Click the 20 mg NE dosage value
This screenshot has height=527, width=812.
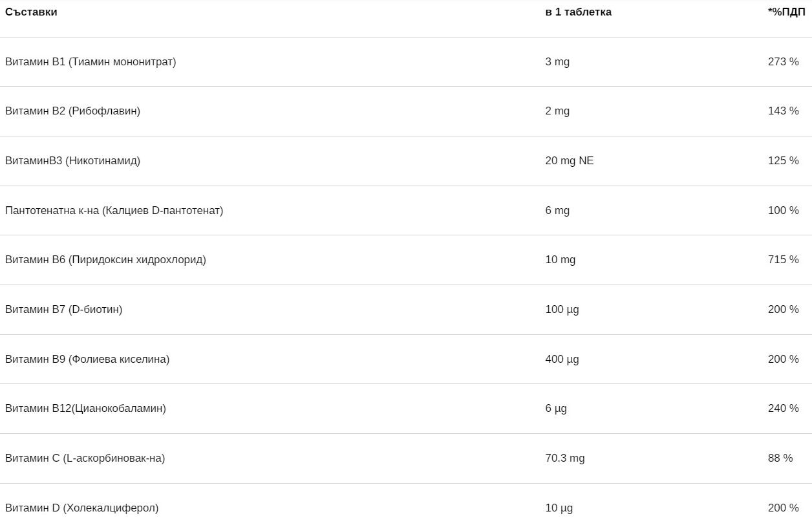(x=569, y=160)
